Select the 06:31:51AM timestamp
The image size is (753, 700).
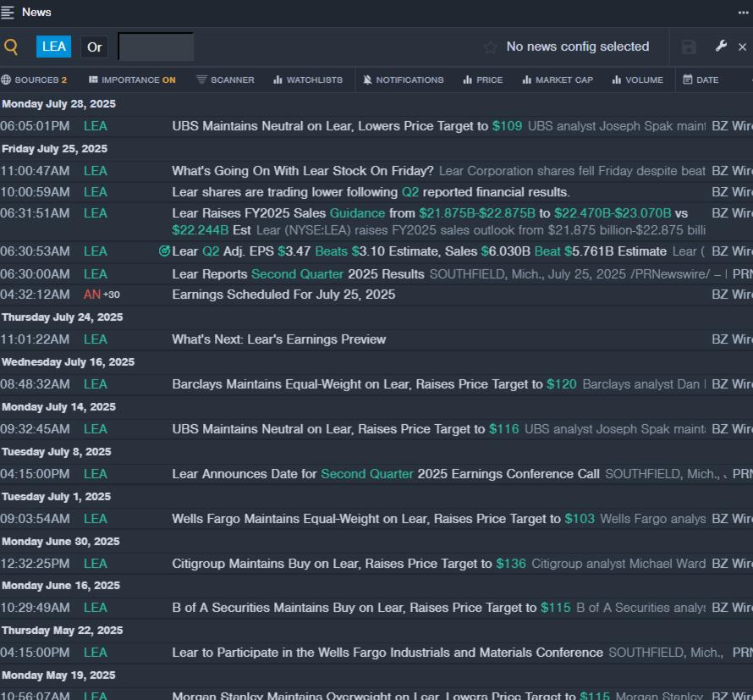[x=35, y=213]
